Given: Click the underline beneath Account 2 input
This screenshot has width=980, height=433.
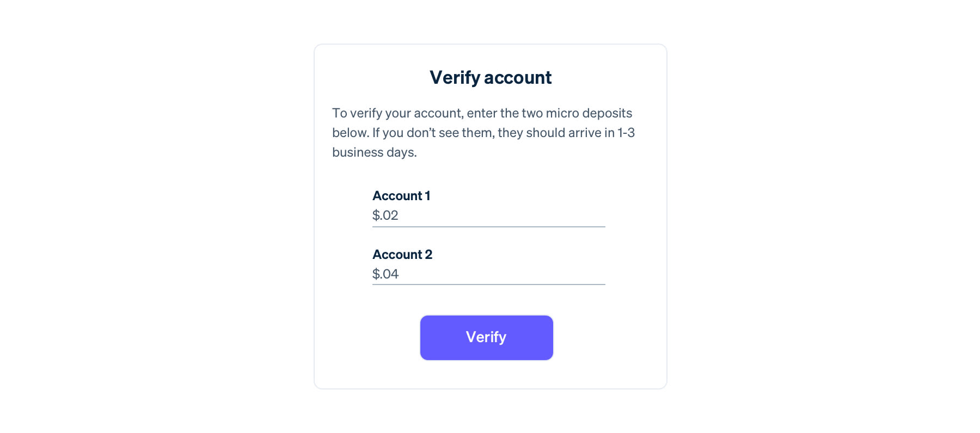Looking at the screenshot, I should [x=488, y=283].
